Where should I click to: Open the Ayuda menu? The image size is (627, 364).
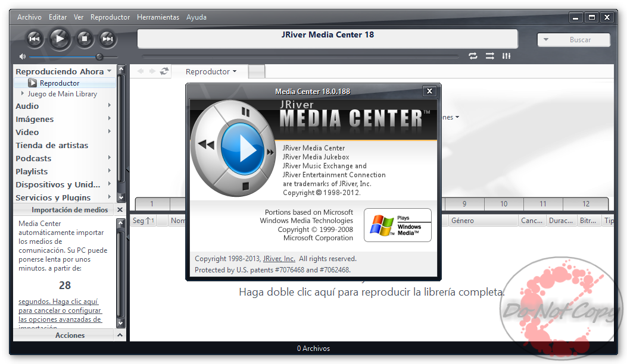(196, 17)
